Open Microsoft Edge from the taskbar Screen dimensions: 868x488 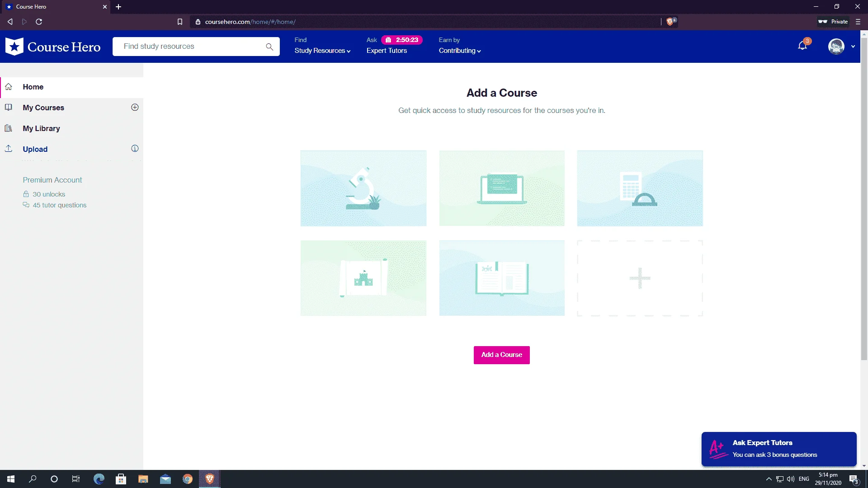(x=99, y=479)
